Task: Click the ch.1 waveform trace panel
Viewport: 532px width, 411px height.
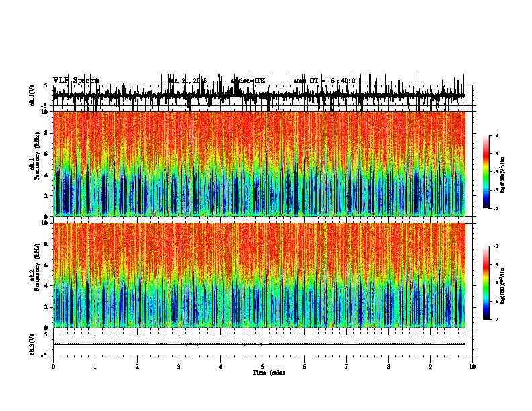Action: (x=263, y=95)
